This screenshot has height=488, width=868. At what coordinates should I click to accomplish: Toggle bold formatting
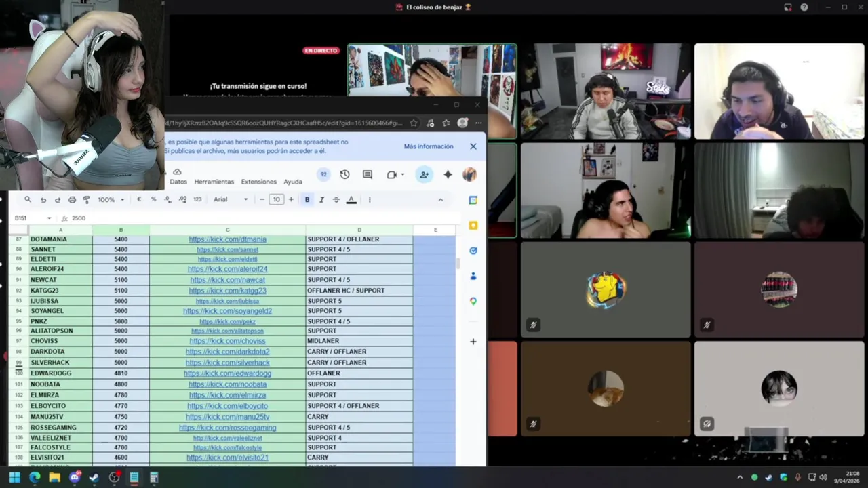[307, 199]
